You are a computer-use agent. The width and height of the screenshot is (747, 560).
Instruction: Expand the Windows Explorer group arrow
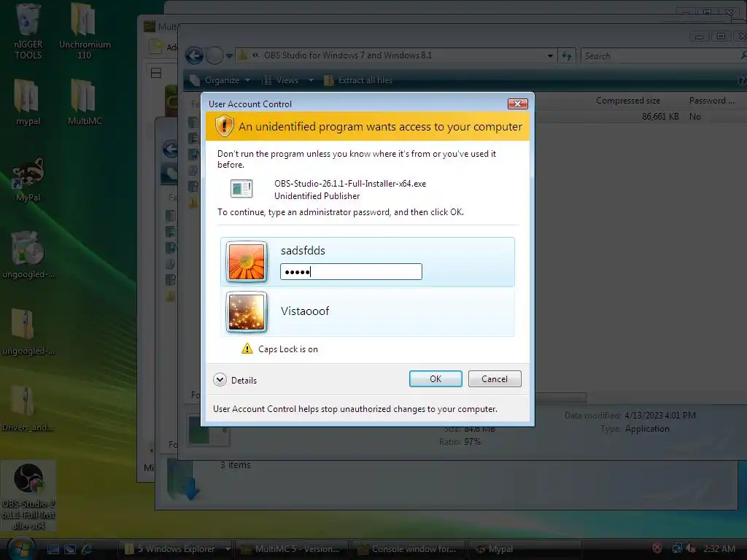pyautogui.click(x=228, y=549)
